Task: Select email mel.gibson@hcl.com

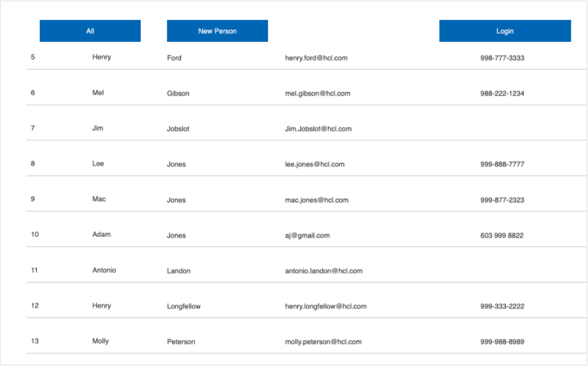Action: (x=318, y=94)
